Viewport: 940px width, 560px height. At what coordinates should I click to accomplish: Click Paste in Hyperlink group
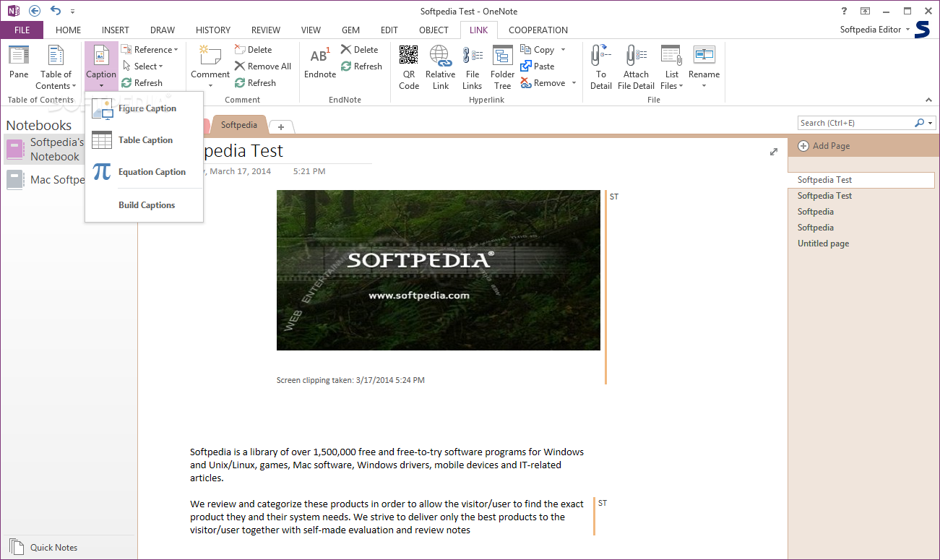(x=537, y=66)
